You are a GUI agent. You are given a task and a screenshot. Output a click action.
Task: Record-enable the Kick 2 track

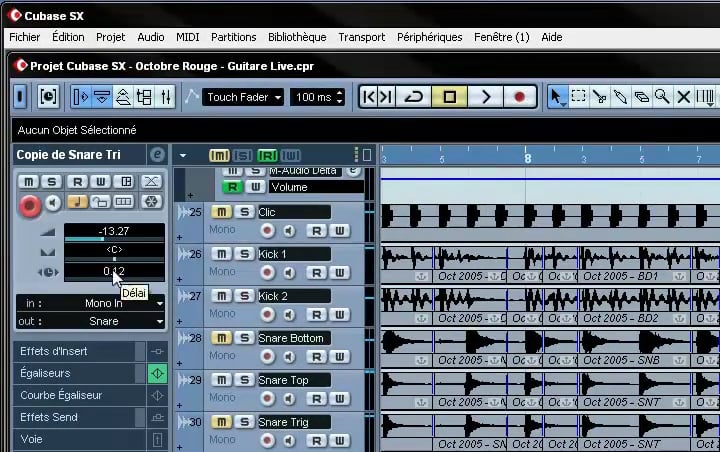(267, 315)
